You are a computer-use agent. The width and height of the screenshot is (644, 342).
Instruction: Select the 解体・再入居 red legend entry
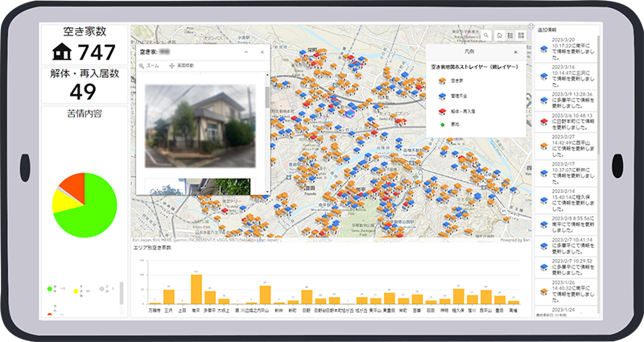[442, 110]
